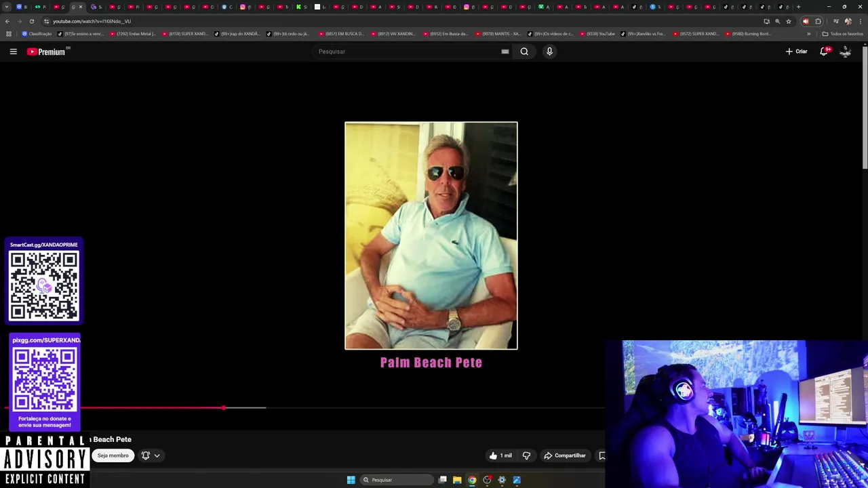The image size is (868, 488).
Task: Click the Seja membro join button
Action: [x=113, y=455]
